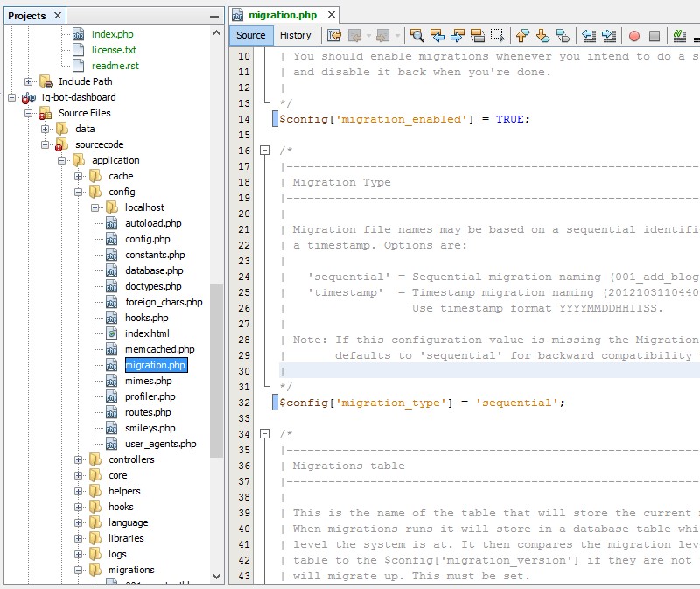Screen dimensions: 700x589
Task: Go to previous bookmark
Action: [523, 36]
